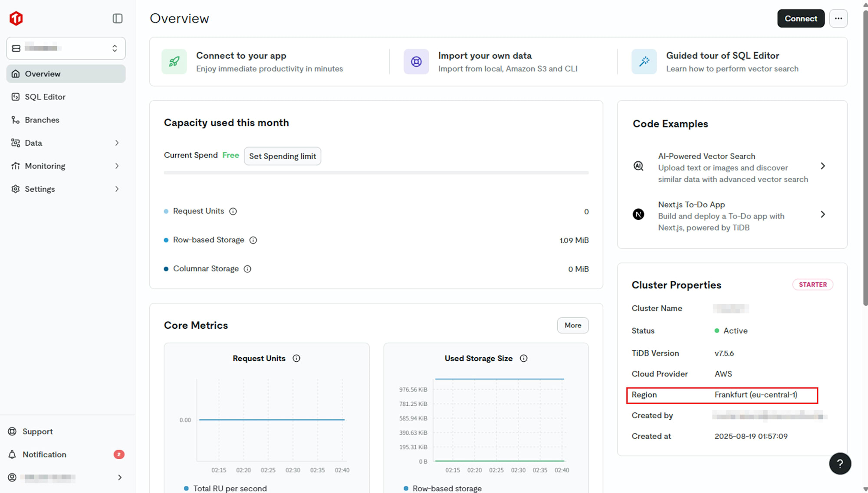Expand the Settings submenu chevron
The height and width of the screenshot is (493, 868).
117,189
